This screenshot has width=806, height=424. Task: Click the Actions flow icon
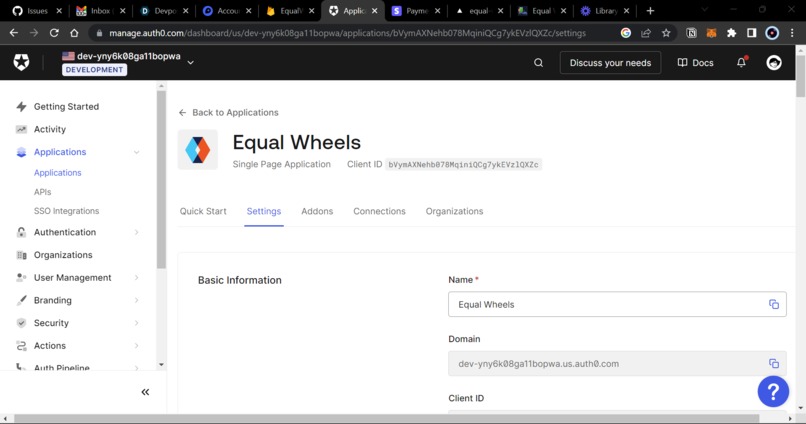pos(21,346)
